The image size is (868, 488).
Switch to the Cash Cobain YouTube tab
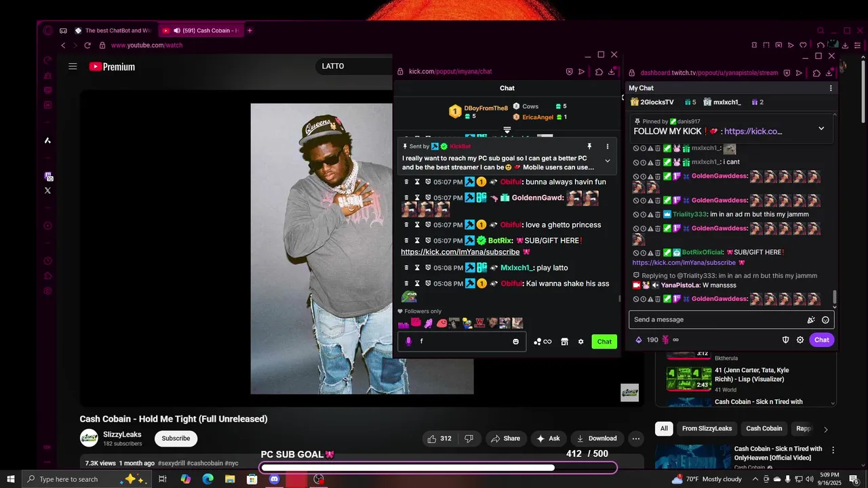pyautogui.click(x=201, y=30)
